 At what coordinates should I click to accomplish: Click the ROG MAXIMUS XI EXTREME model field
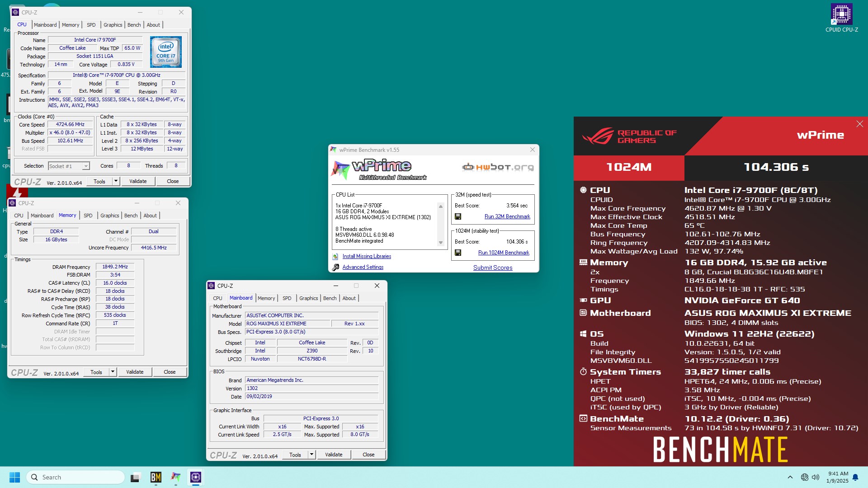(287, 324)
